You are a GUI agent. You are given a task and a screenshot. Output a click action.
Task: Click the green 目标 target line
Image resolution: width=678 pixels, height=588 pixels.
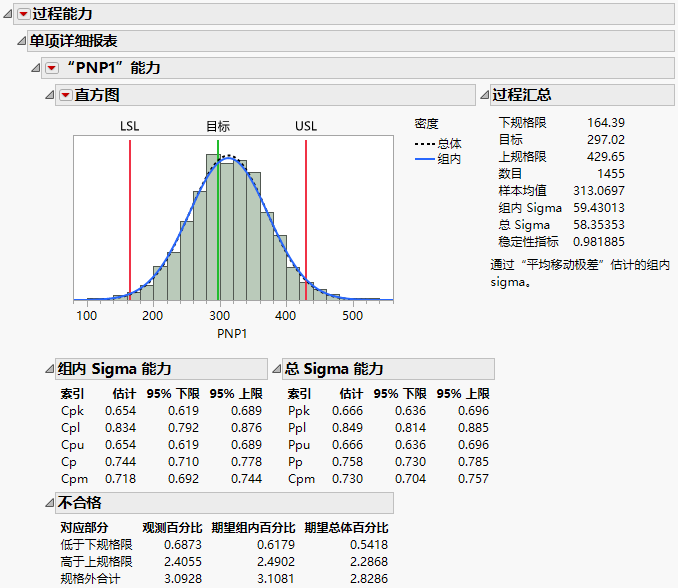point(218,220)
